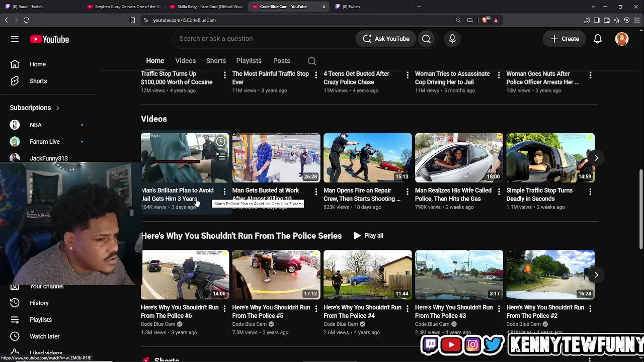Play 'Shouldn't Run From The Police #4' thumbnail
The height and width of the screenshot is (362, 644).
point(368,275)
